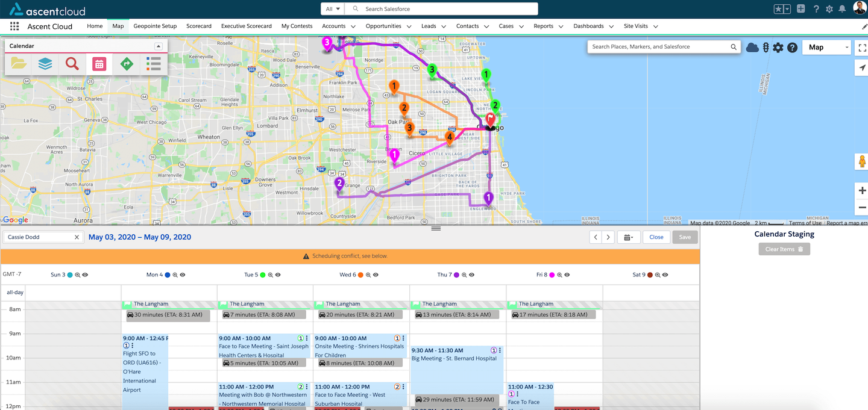Screen dimensions: 868x410
Task: Open the Site Visits tab
Action: point(636,26)
